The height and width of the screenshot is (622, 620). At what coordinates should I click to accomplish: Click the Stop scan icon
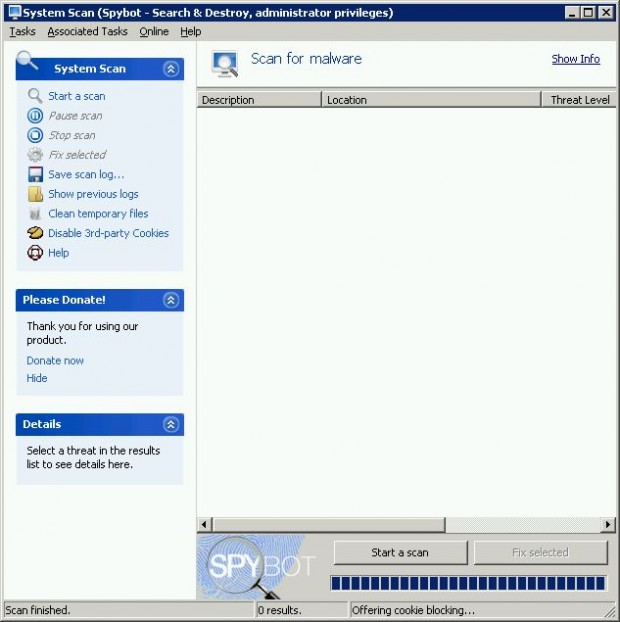click(35, 135)
